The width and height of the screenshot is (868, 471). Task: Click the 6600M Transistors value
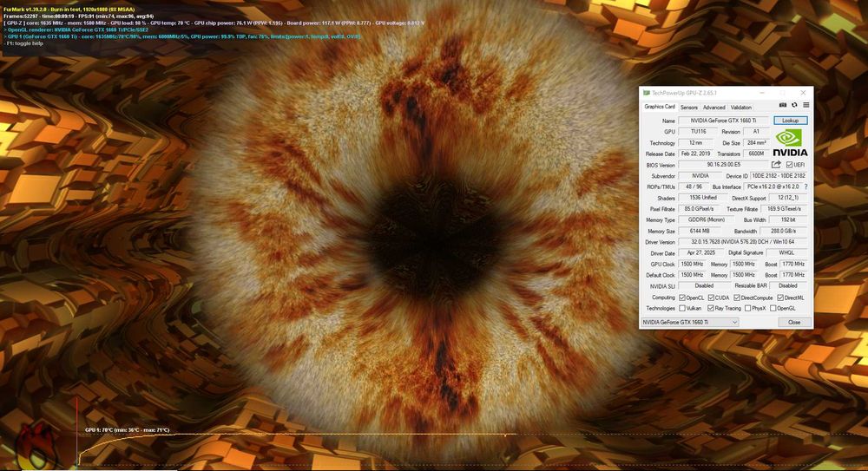point(756,154)
